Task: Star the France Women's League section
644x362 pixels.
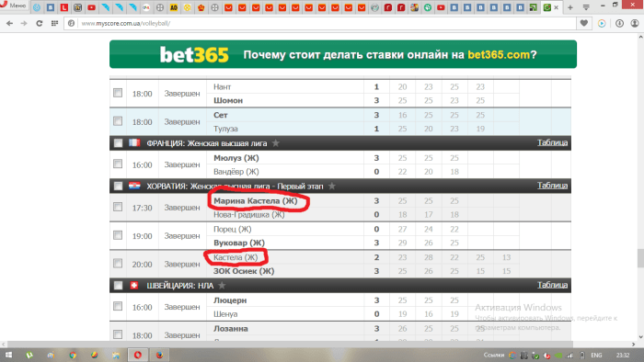Action: tap(276, 143)
